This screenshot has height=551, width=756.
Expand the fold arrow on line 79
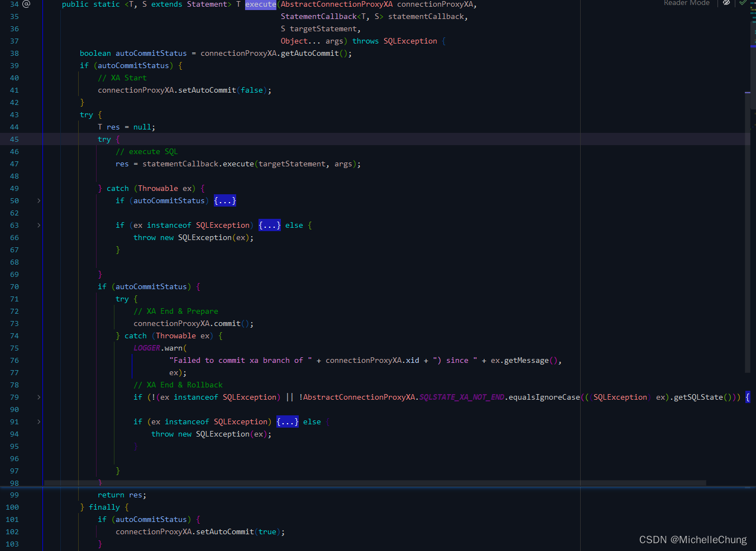point(39,397)
